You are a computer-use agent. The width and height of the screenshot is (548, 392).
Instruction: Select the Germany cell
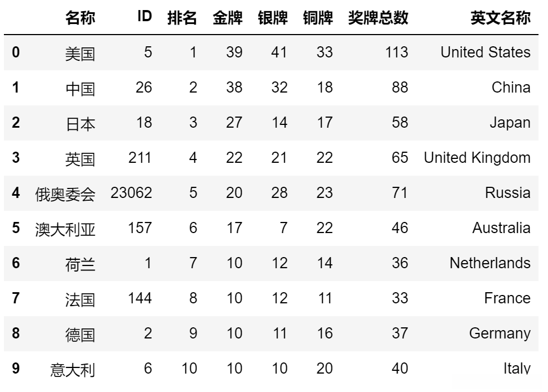[499, 333]
